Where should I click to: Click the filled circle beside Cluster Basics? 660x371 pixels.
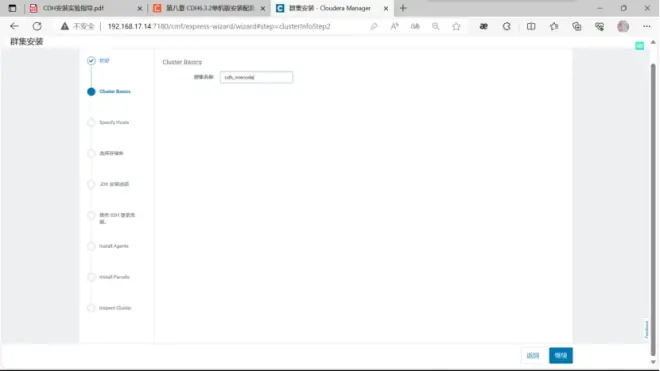91,91
